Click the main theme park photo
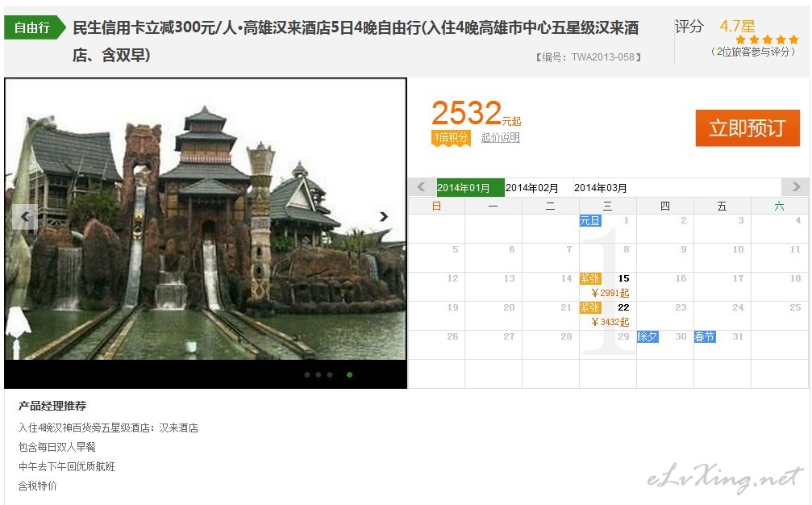Screen dimensions: 812x505 [205, 219]
